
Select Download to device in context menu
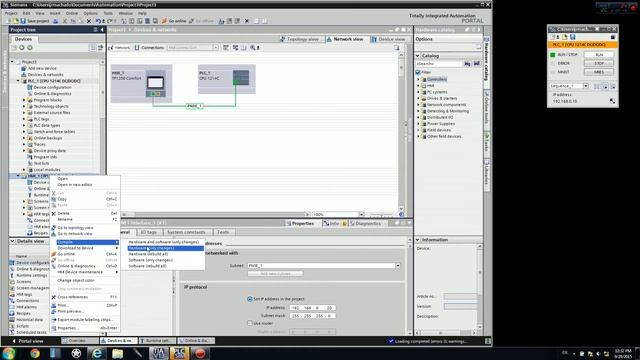[x=85, y=248]
